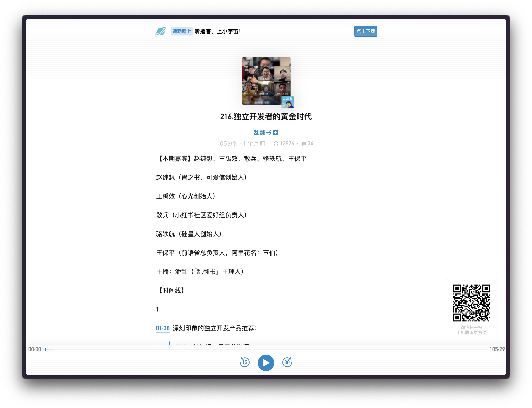The image size is (532, 408).
Task: Click the blue planet logo icon
Action: point(161,31)
